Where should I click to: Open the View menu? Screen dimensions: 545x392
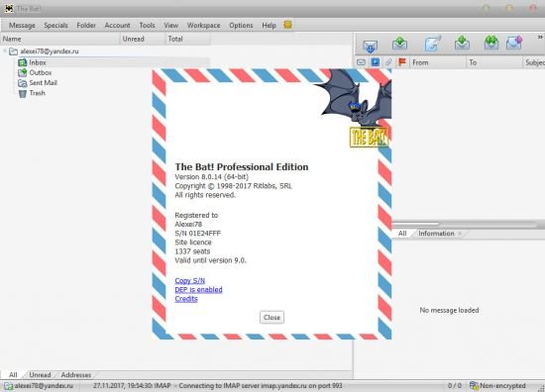pyautogui.click(x=171, y=26)
